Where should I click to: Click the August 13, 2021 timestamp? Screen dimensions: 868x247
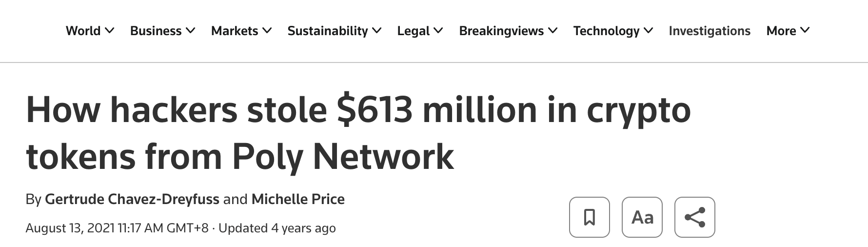pos(117,228)
